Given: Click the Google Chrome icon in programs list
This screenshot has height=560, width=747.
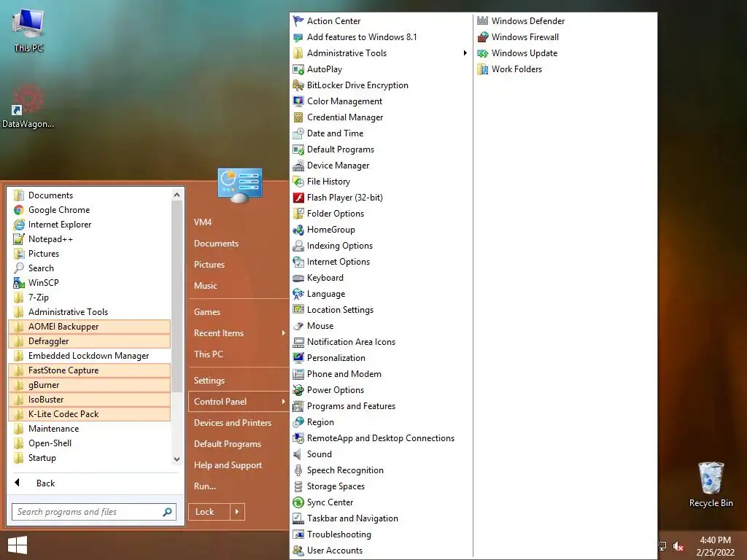Looking at the screenshot, I should 18,210.
